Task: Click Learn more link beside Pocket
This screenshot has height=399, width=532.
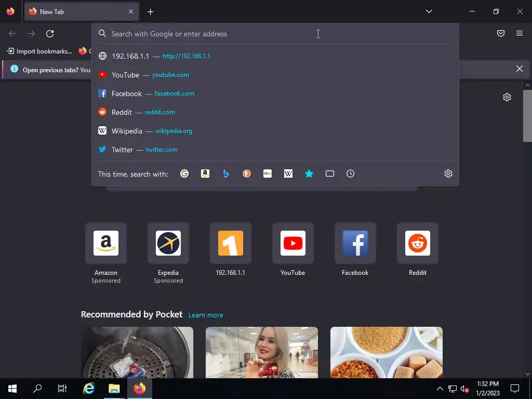Action: tap(206, 315)
